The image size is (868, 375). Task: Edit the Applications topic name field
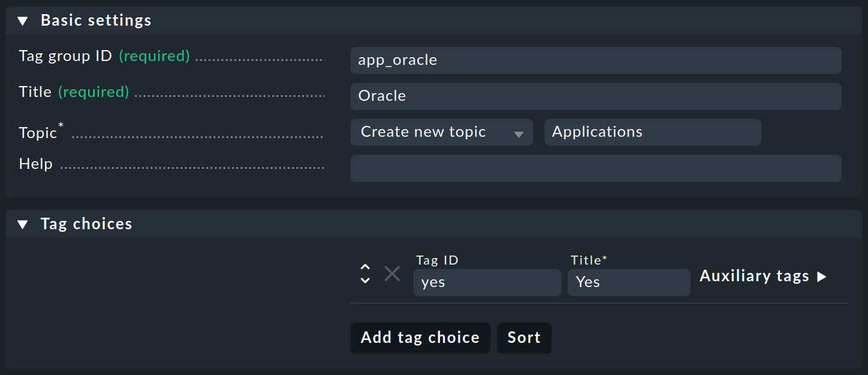[653, 132]
